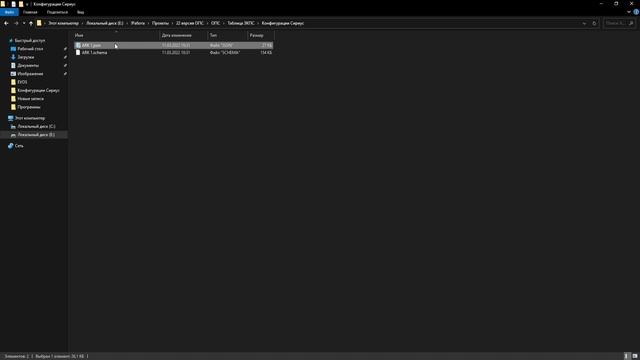Open Загрузки in the sidebar
The image size is (640, 360).
pos(25,58)
